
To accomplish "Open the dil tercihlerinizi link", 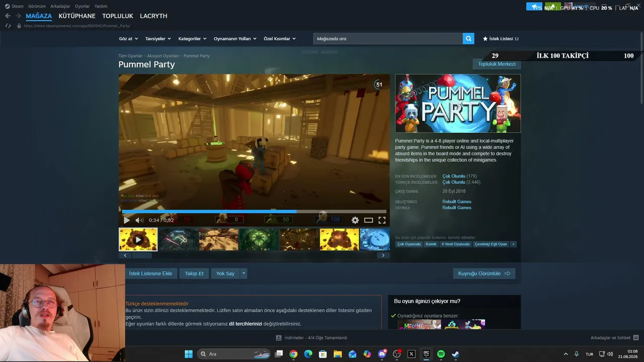I will pyautogui.click(x=246, y=324).
